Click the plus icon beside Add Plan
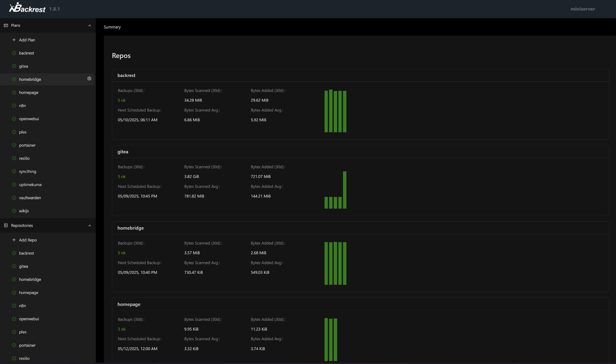The image size is (616, 364). coord(14,40)
